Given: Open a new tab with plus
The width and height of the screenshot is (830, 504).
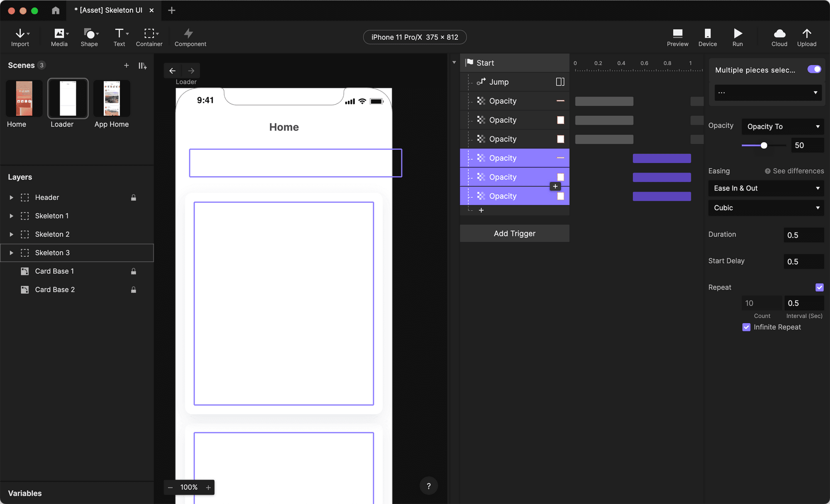Looking at the screenshot, I should pyautogui.click(x=172, y=10).
